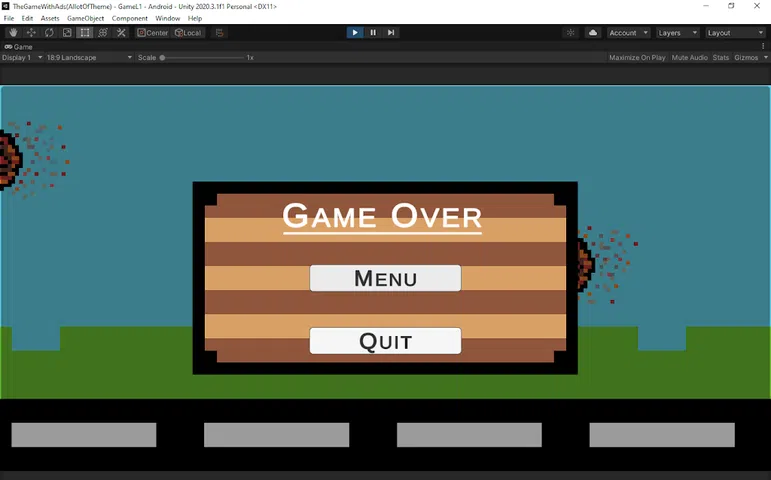Toggle the Stats overlay
Screen dimensions: 771x480
pyautogui.click(x=720, y=58)
